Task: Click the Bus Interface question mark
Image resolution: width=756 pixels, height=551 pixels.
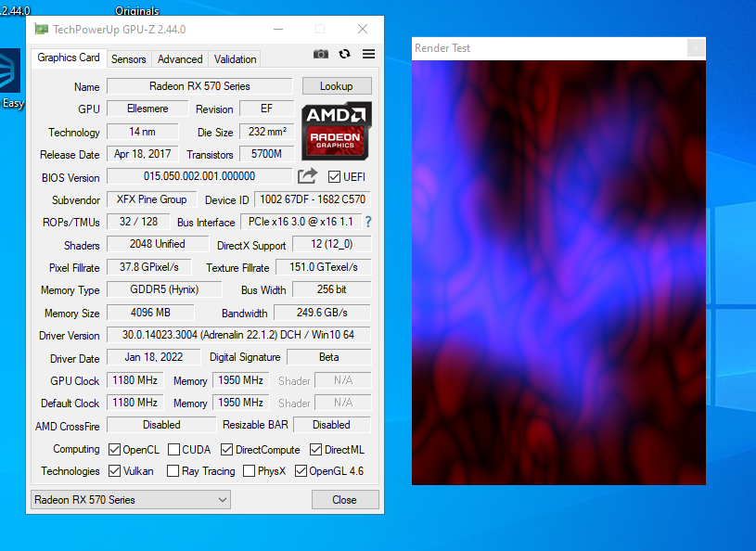Action: click(x=368, y=222)
